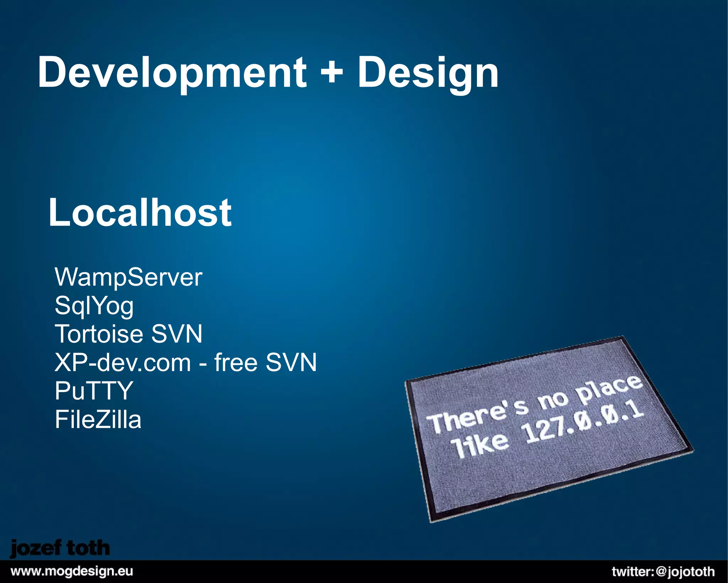Select the Localhost heading
Image resolution: width=728 pixels, height=583 pixels.
(x=140, y=212)
